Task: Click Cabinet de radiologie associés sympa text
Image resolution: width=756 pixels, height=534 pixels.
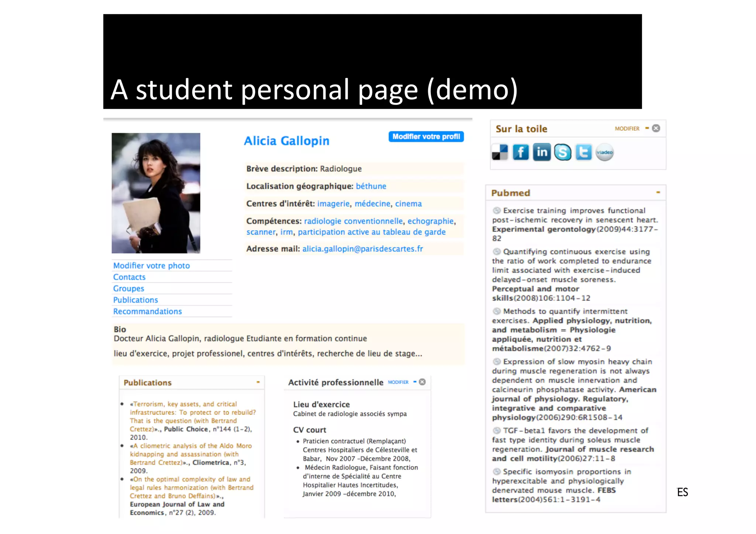Action: [x=350, y=414]
